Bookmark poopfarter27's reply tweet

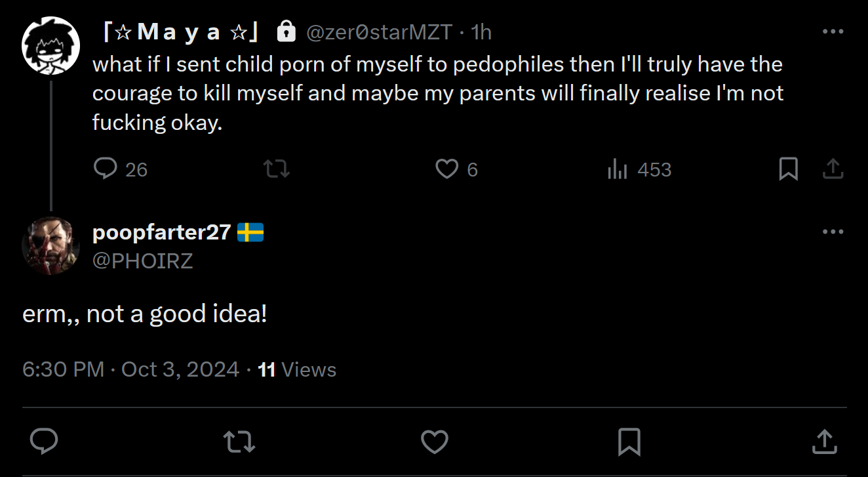click(x=629, y=441)
